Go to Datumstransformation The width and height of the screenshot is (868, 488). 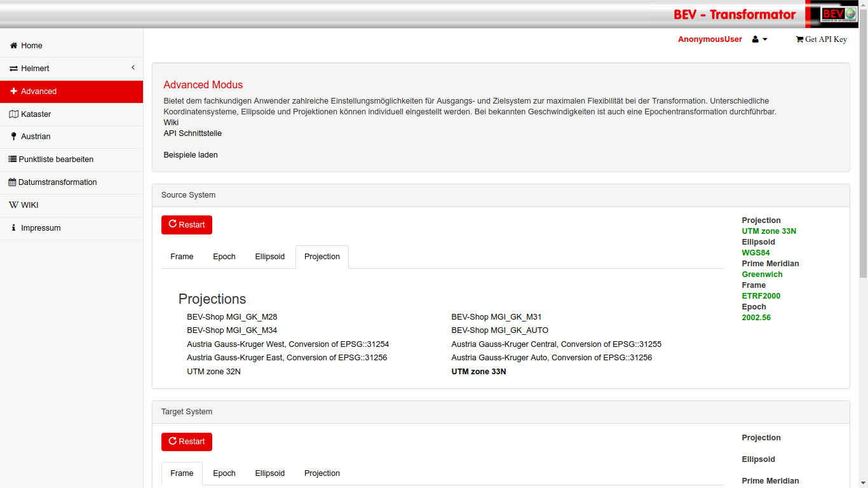71,182
